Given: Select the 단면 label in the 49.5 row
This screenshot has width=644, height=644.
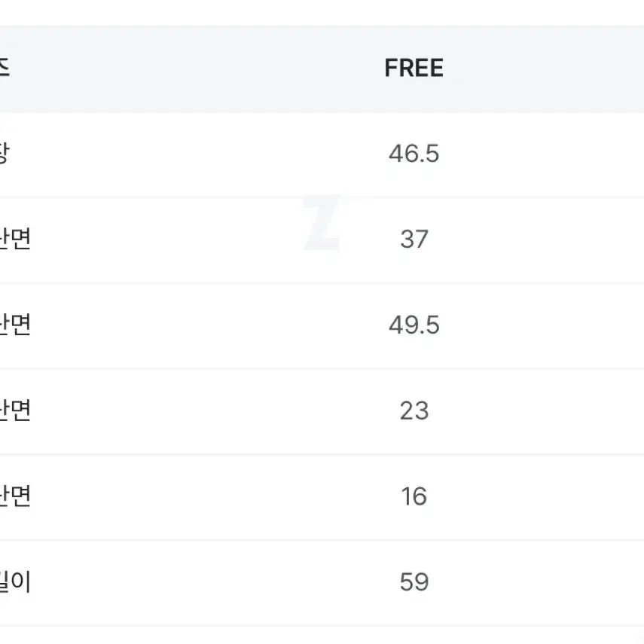Looking at the screenshot, I should click(15, 325).
